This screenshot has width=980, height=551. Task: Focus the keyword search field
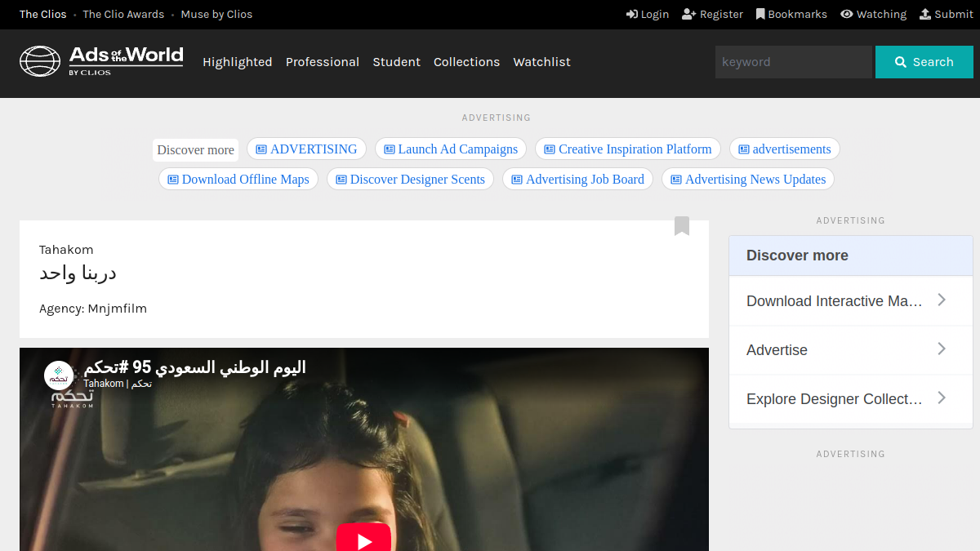[794, 62]
